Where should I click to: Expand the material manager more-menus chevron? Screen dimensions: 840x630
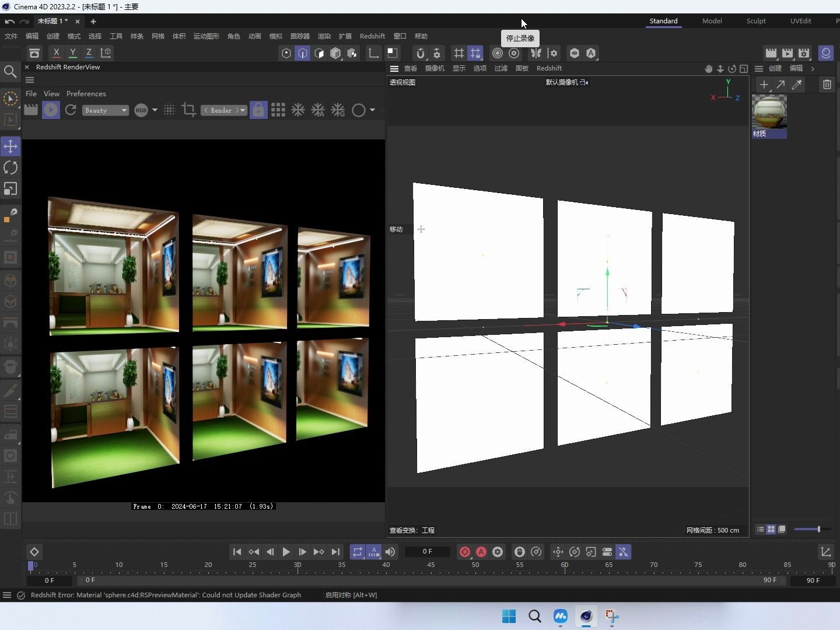[813, 68]
